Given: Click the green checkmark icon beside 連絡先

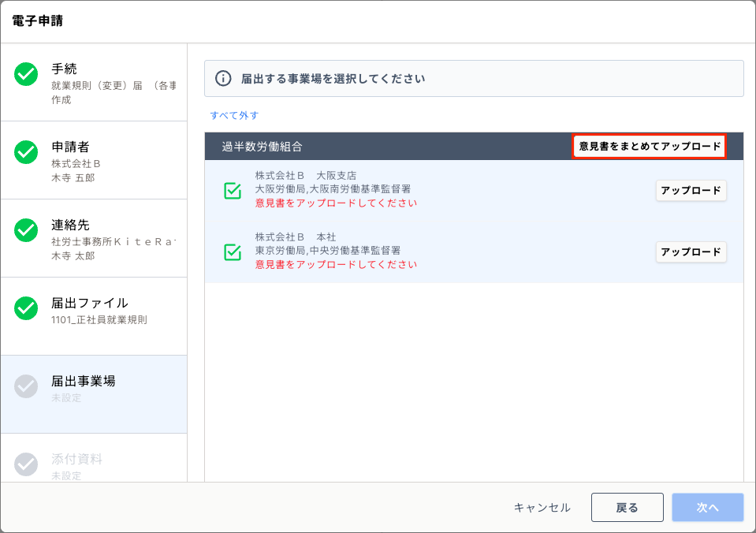Looking at the screenshot, I should 26,230.
